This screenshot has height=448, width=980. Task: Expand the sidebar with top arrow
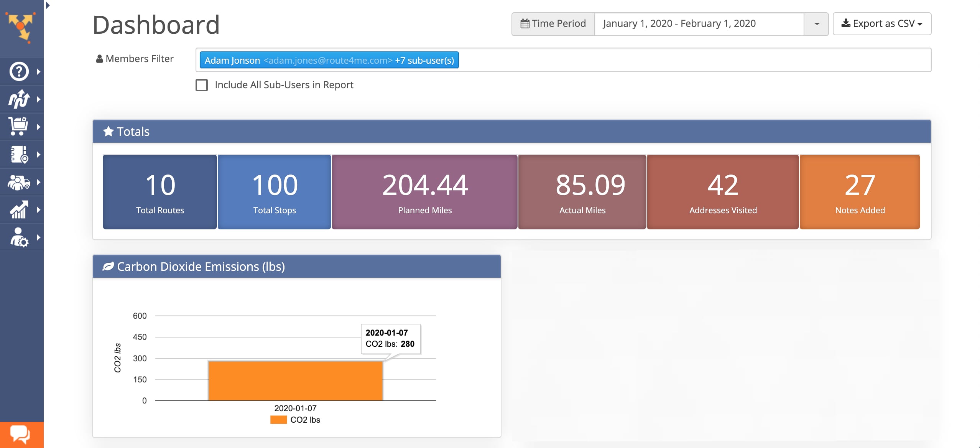[48, 5]
